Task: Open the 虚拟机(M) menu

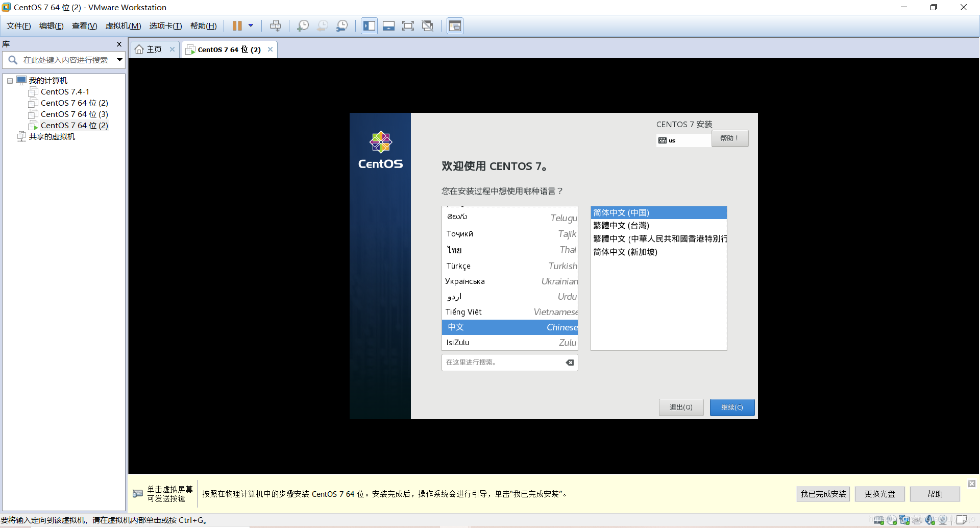Action: pos(124,26)
